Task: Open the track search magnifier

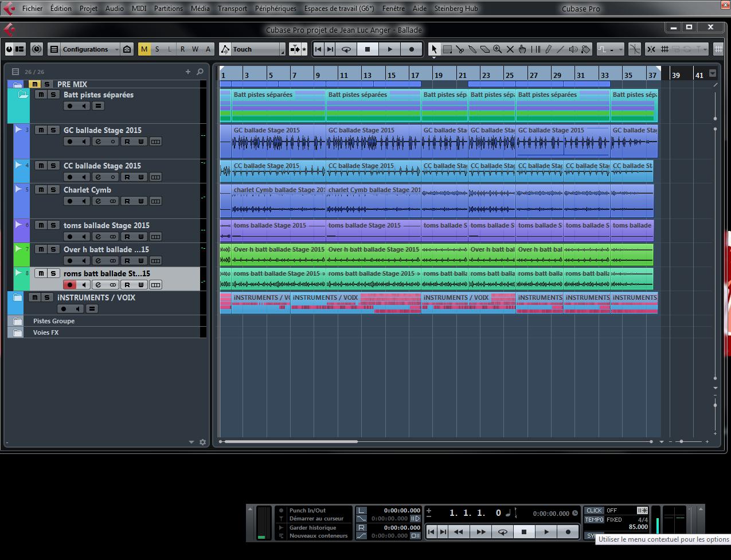Action: [x=200, y=72]
